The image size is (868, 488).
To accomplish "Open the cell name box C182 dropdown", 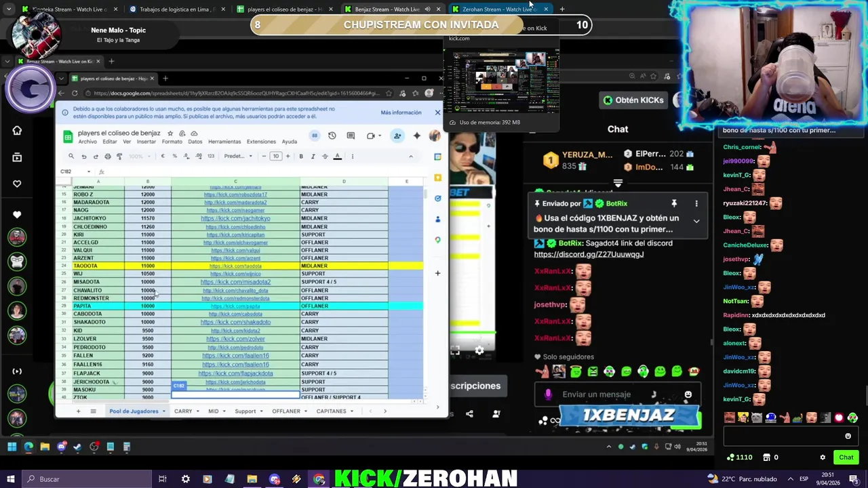I will pyautogui.click(x=88, y=171).
